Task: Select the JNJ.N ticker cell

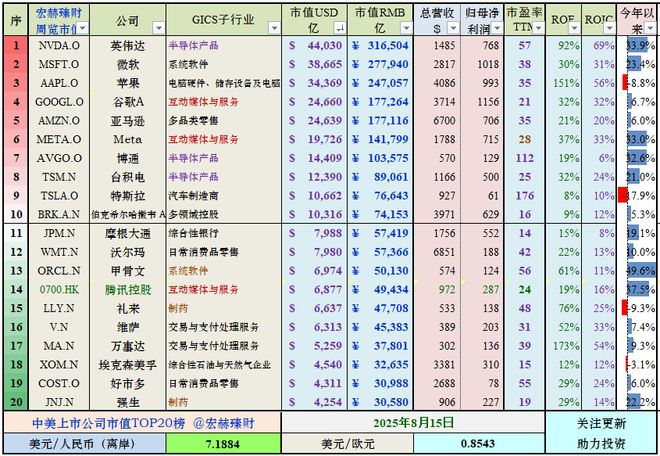Action: point(59,402)
